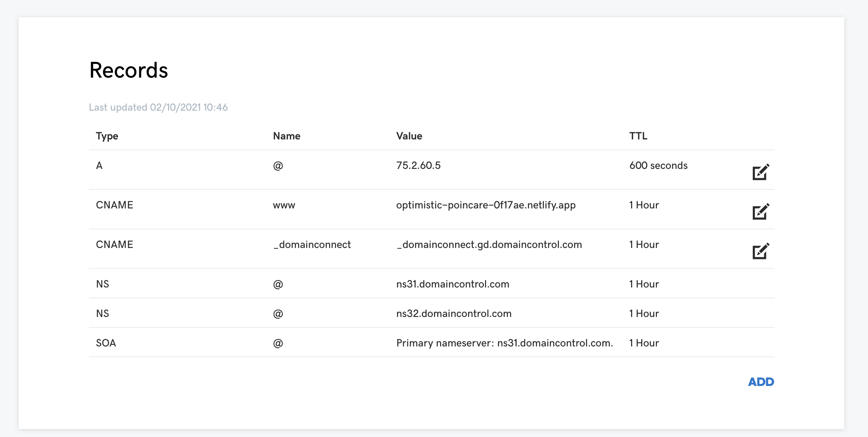Click the Records heading
The image size is (868, 437).
tap(129, 70)
